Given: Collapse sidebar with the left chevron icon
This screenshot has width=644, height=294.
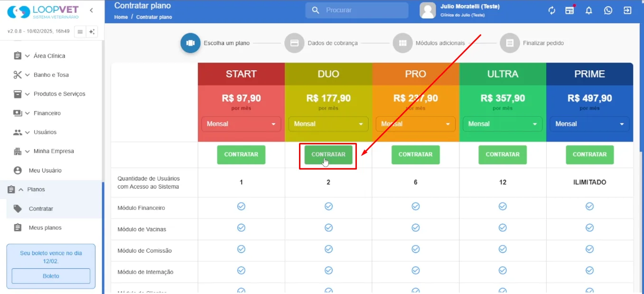Looking at the screenshot, I should coord(91,10).
